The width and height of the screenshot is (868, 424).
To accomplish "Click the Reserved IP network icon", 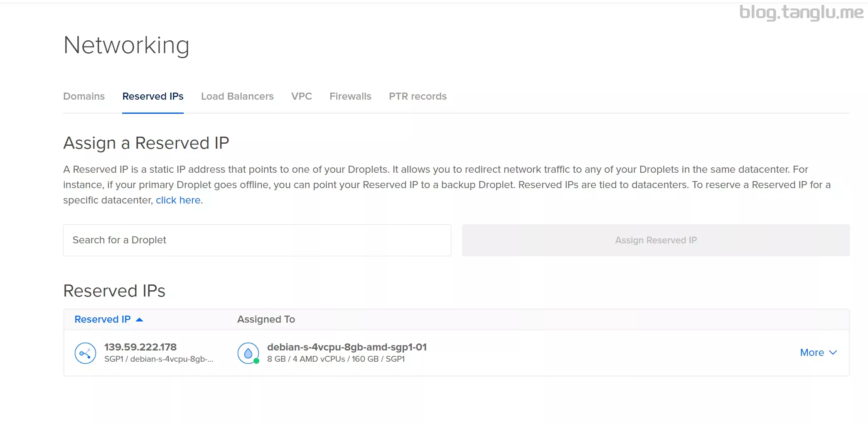I will [x=85, y=353].
